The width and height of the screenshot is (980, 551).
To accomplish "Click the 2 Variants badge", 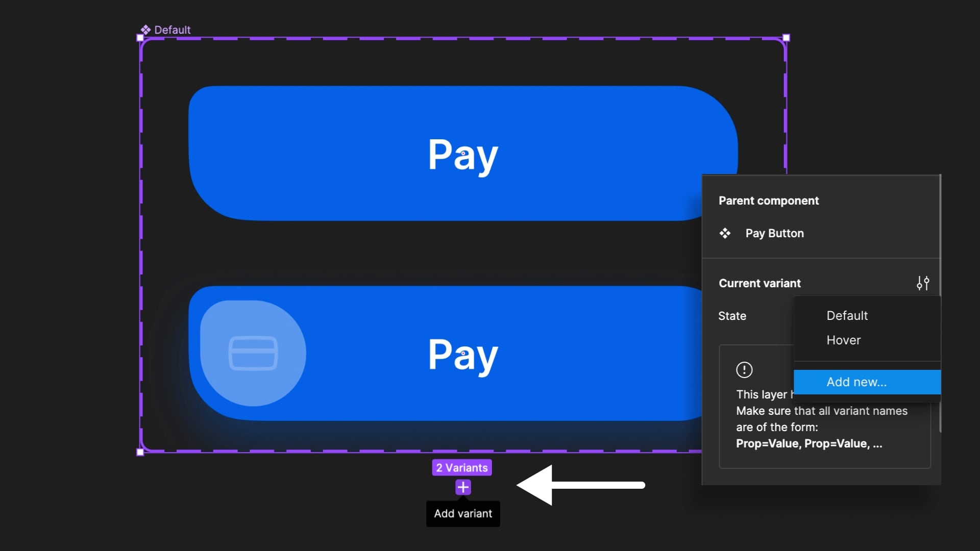I will 461,467.
